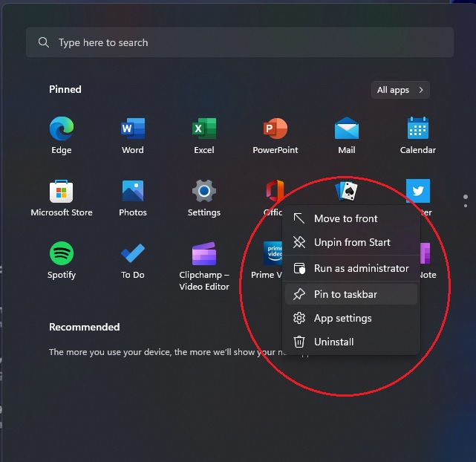Image resolution: width=476 pixels, height=462 pixels.
Task: Open the Edge browser app
Action: (62, 135)
